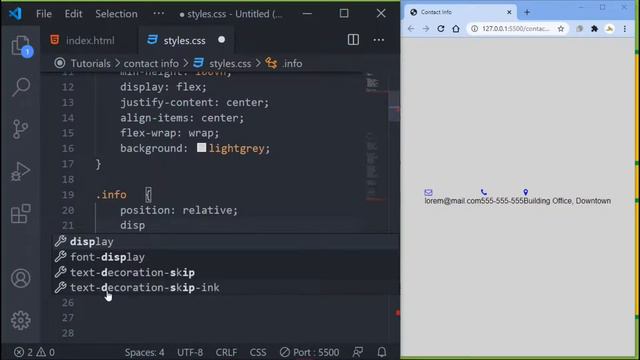Click the Port : 5500 Live Server item

(x=309, y=352)
